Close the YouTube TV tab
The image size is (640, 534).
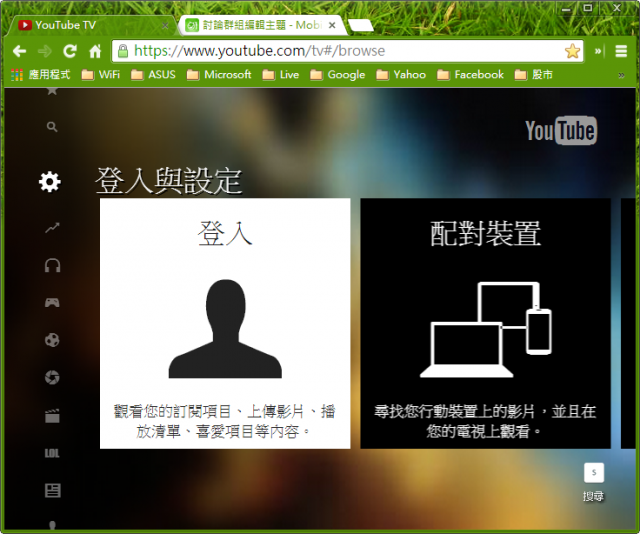pos(165,26)
